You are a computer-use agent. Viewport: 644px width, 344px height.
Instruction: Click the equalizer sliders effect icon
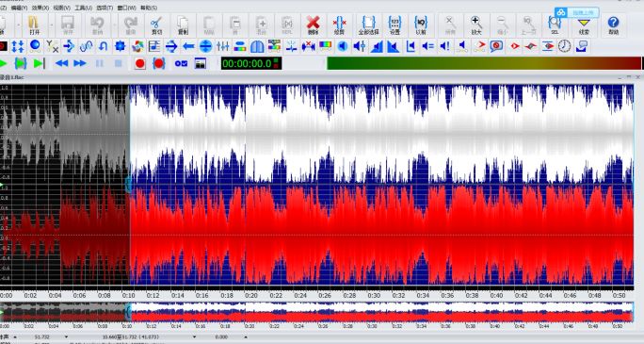point(223,46)
